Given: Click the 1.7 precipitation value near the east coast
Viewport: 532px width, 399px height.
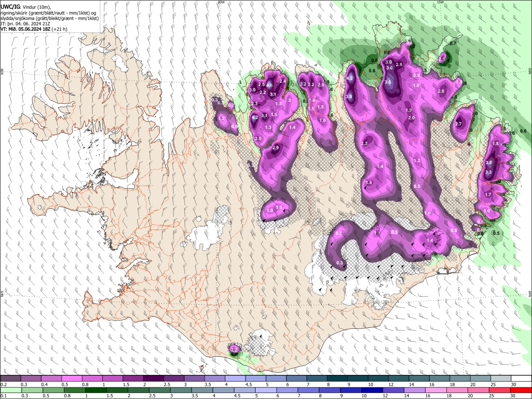Looking at the screenshot, I should pyautogui.click(x=488, y=195).
